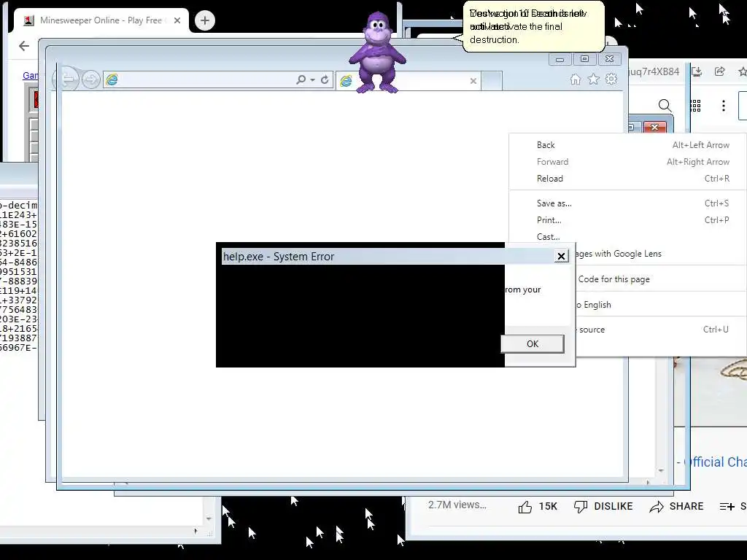Image resolution: width=747 pixels, height=560 pixels.
Task: Click the IE Home icon
Action: click(576, 79)
